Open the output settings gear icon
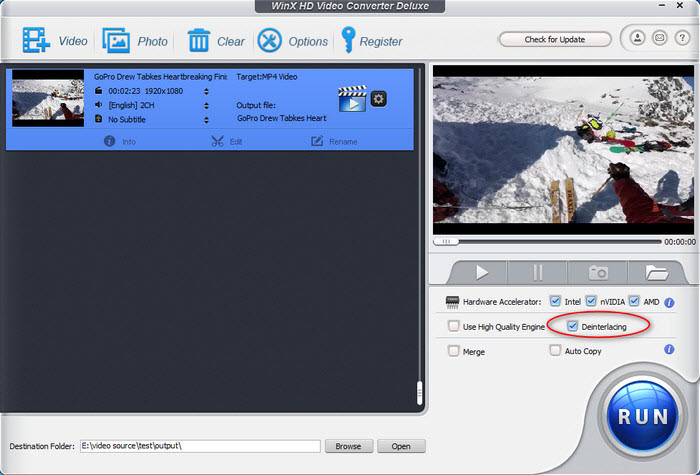The image size is (700, 475). click(x=378, y=98)
